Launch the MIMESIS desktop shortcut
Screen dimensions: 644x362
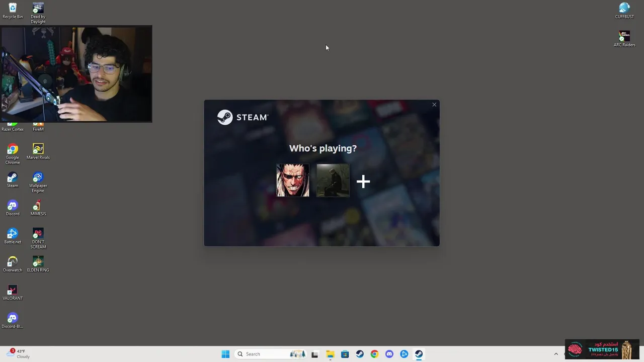pyautogui.click(x=38, y=208)
